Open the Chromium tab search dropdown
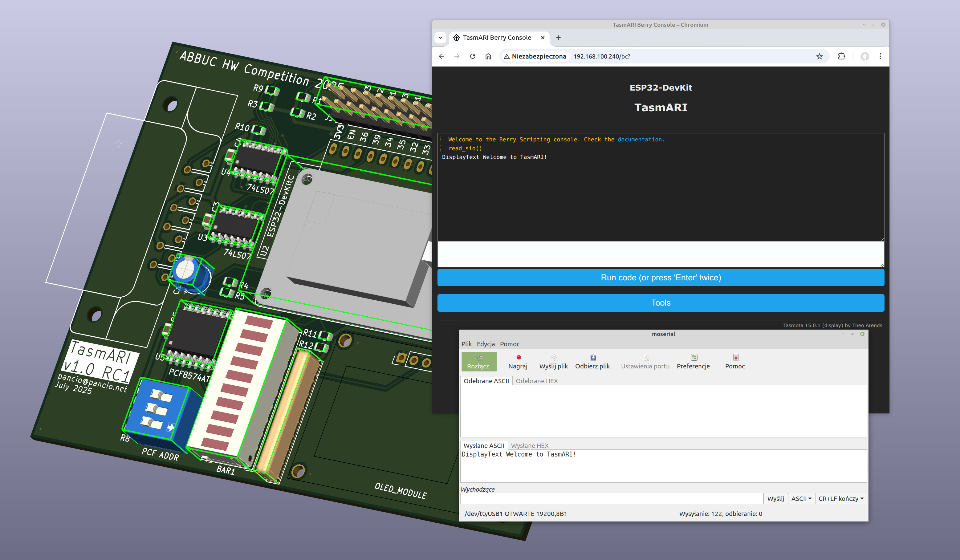The height and width of the screenshot is (560, 960). [x=440, y=38]
